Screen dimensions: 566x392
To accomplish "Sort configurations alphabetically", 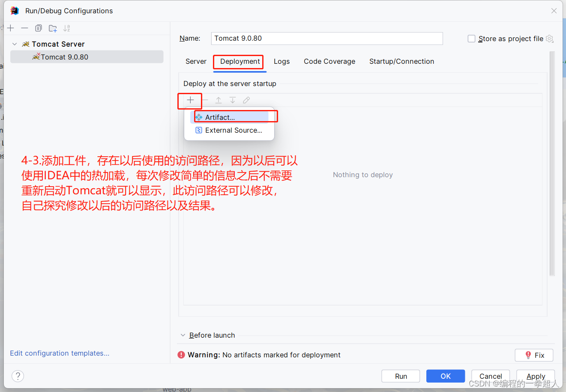I will coord(66,28).
